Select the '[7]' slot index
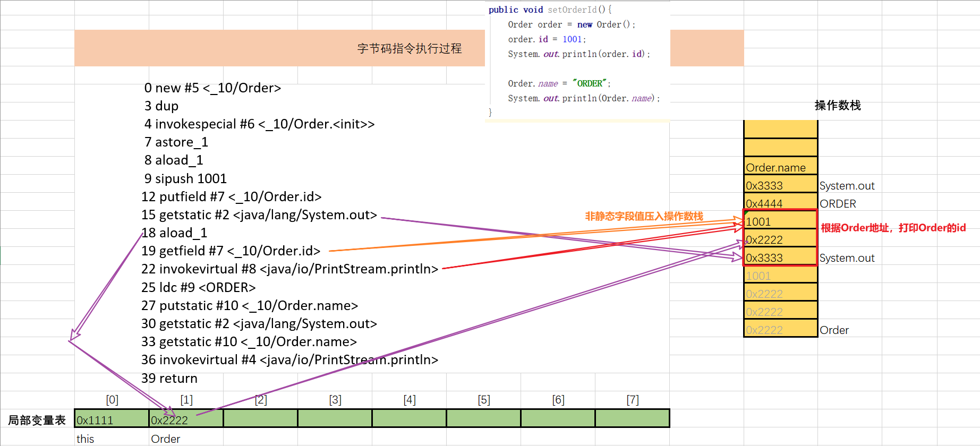The image size is (980, 446). tap(633, 399)
